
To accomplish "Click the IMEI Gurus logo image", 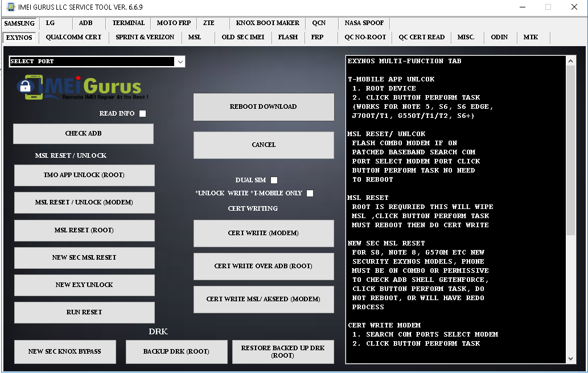I will point(83,87).
